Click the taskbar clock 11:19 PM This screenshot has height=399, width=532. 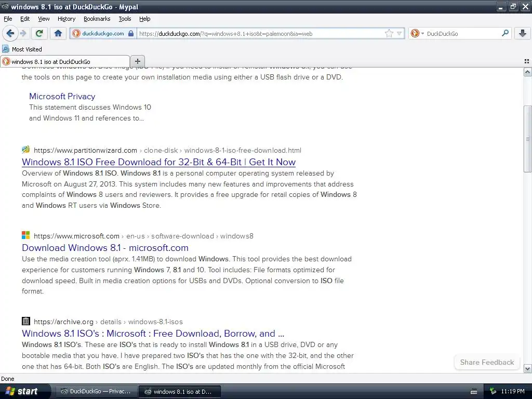(x=513, y=391)
